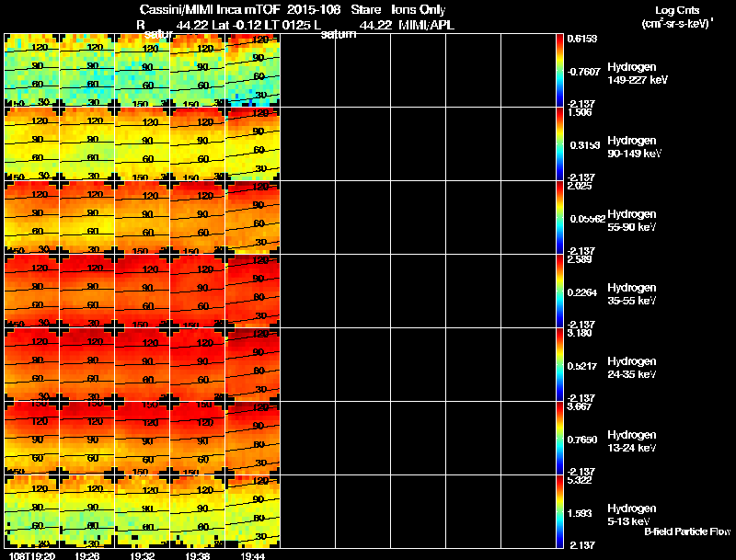736x560 pixels.
Task: Click the 'Hydrogen 149-227 keV' label
Action: coord(638,74)
